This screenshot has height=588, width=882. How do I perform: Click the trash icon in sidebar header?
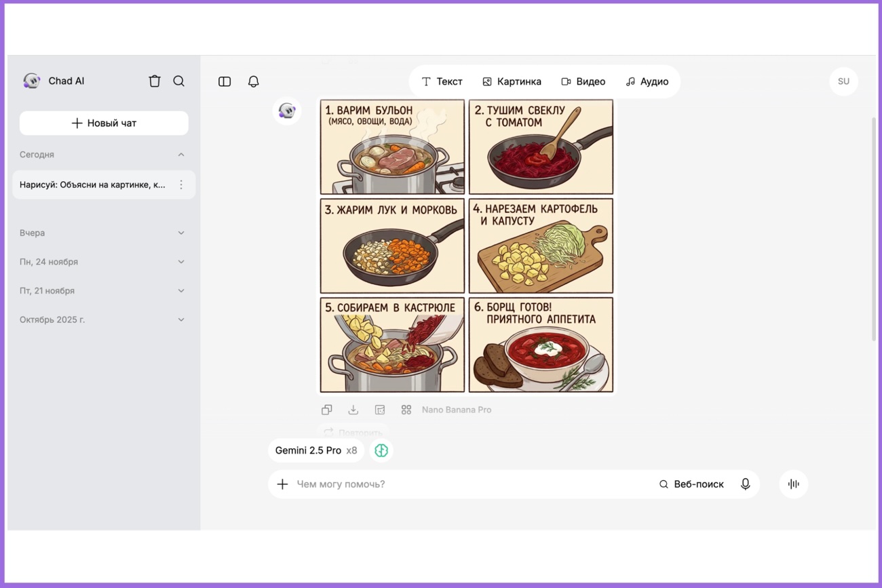click(155, 81)
